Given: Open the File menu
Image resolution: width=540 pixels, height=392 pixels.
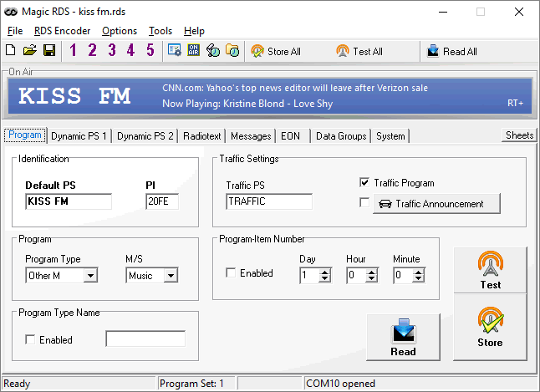Looking at the screenshot, I should pos(15,31).
